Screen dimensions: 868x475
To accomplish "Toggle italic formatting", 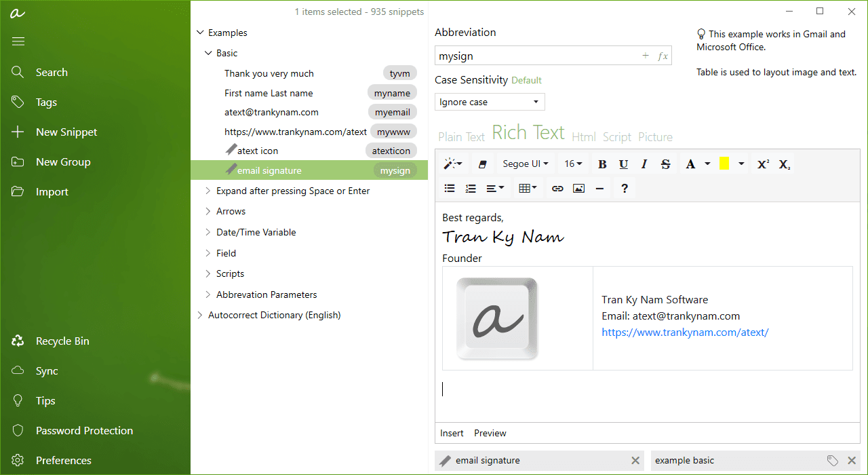I will click(644, 164).
